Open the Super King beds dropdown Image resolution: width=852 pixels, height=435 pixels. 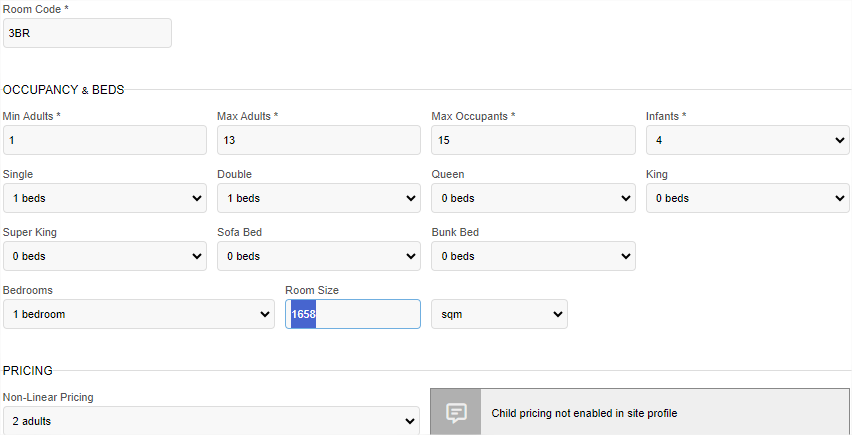pos(105,256)
